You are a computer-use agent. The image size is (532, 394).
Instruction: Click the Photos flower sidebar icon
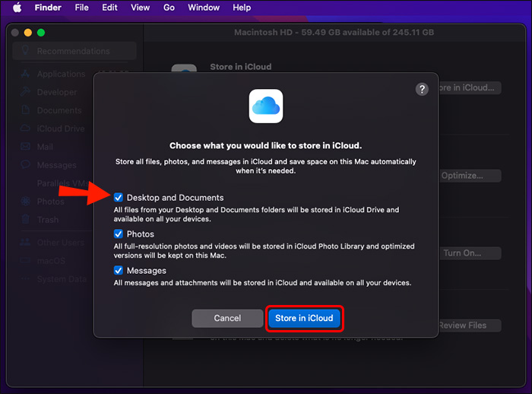(x=25, y=201)
